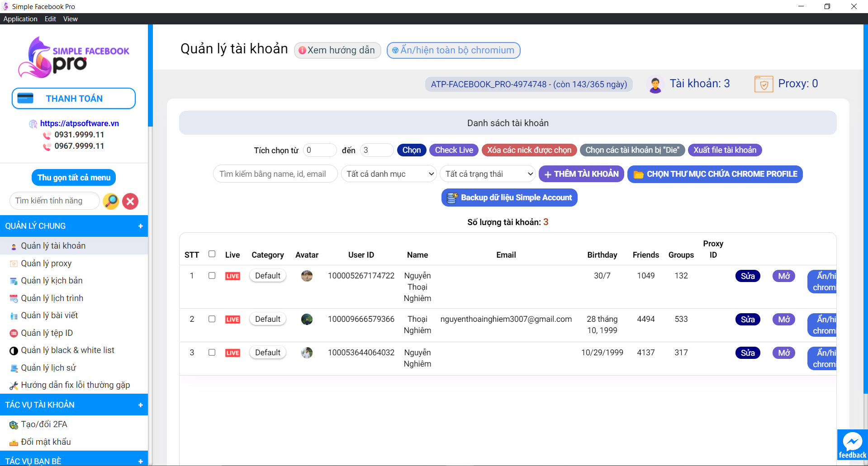Click the Đổi mật khẩu sidebar icon
The image size is (868, 466).
click(14, 442)
